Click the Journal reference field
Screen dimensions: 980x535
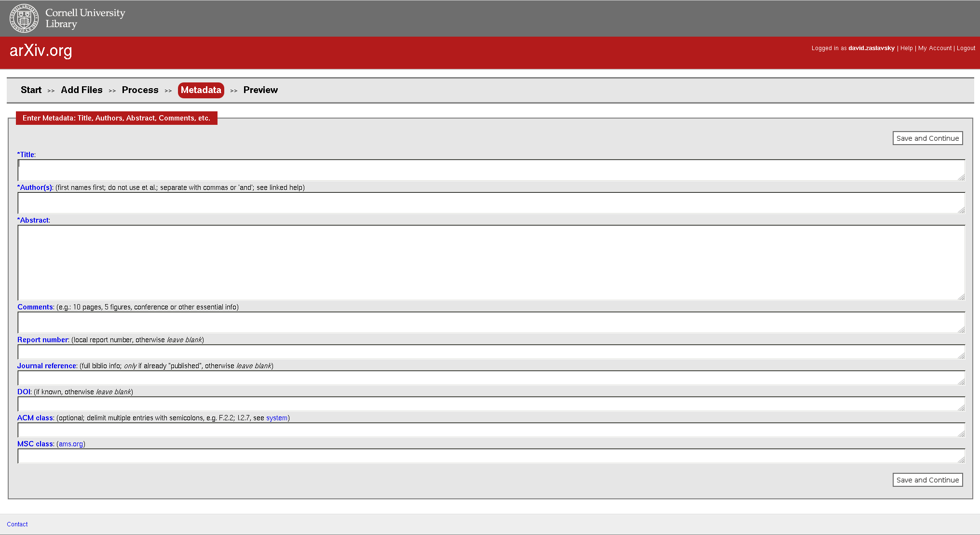(491, 378)
